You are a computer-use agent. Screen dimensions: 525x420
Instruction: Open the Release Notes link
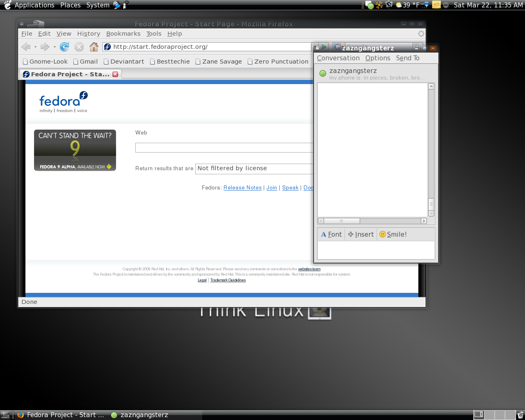pos(242,188)
